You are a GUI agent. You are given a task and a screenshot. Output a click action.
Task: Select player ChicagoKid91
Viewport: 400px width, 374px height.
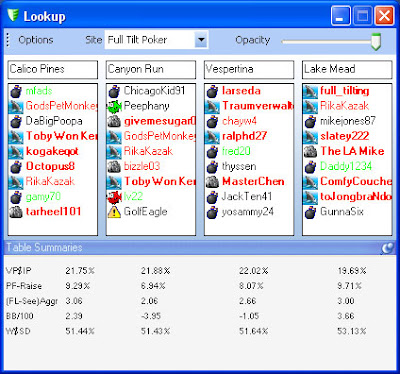pos(154,91)
